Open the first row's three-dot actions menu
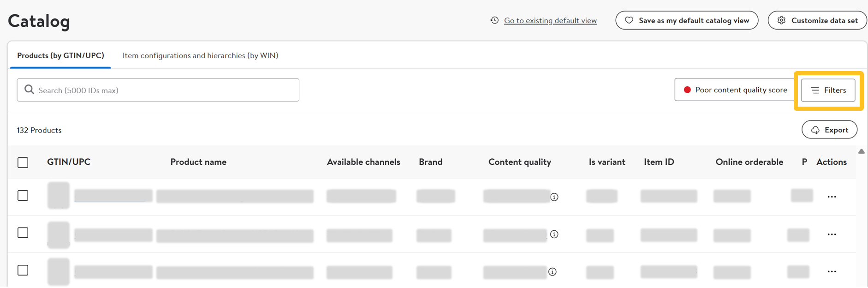 pyautogui.click(x=832, y=197)
